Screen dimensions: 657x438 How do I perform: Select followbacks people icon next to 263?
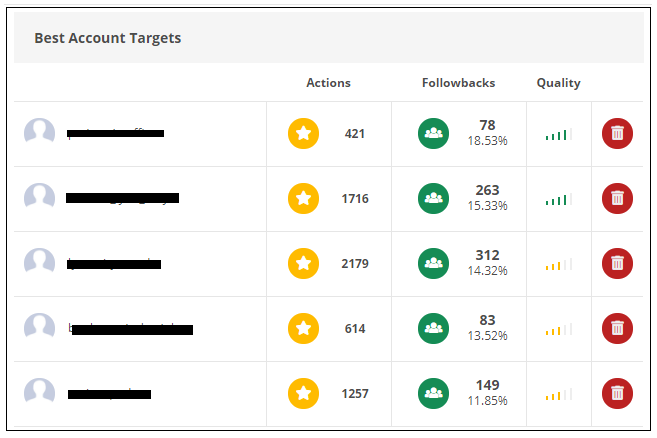433,198
